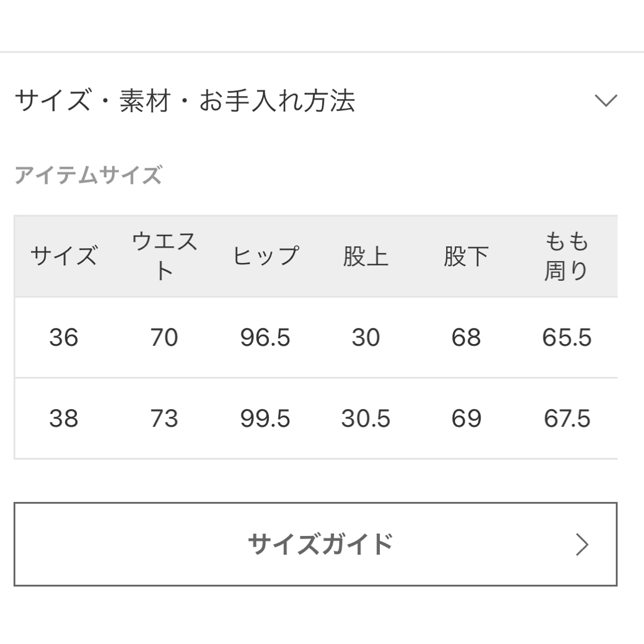Select size 36 row cell
The image size is (644, 644).
point(64,338)
